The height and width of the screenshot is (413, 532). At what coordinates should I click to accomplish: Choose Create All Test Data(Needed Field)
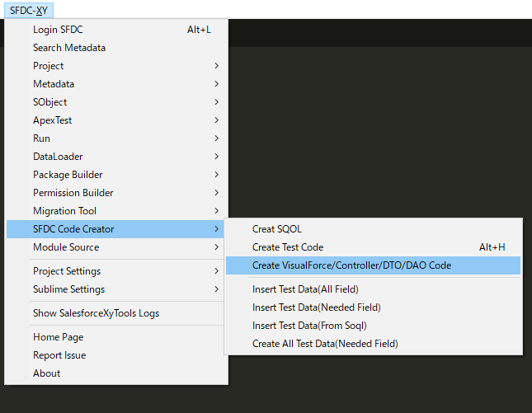(373, 344)
